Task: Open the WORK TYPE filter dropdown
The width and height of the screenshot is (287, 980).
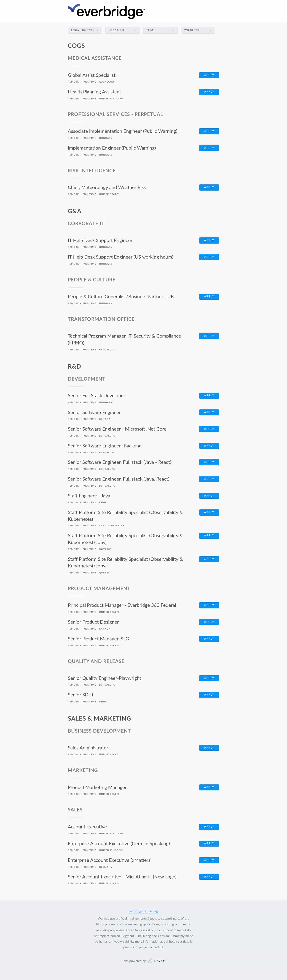Action: (198, 30)
